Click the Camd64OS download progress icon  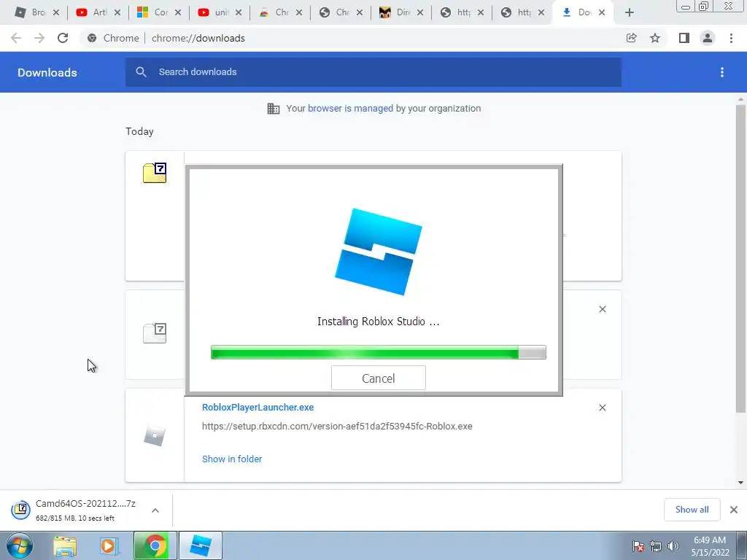click(x=21, y=510)
